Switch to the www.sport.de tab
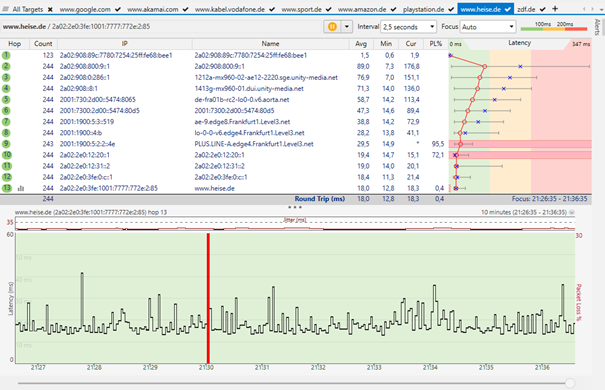The width and height of the screenshot is (605, 390). coord(301,9)
